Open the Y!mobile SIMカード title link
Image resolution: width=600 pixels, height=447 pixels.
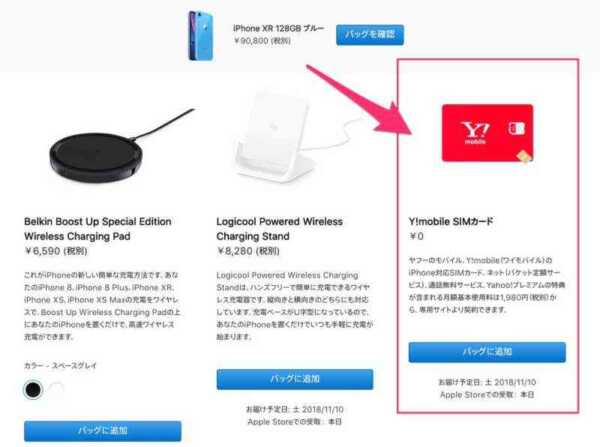(x=451, y=222)
